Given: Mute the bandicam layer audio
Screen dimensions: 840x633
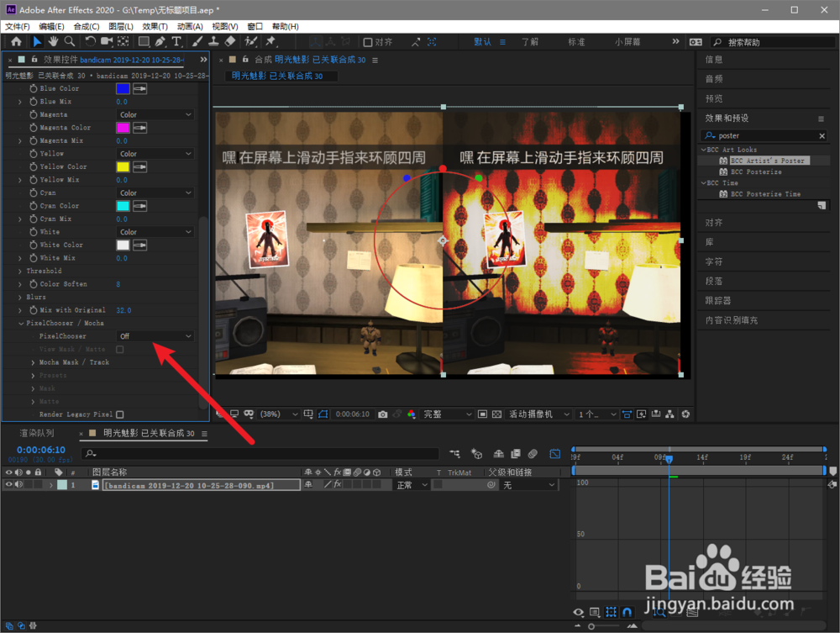Looking at the screenshot, I should click(18, 484).
